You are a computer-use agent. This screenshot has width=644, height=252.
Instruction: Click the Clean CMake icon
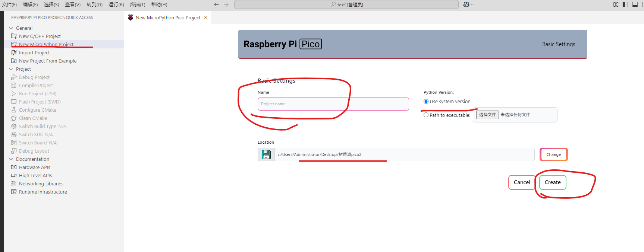click(x=14, y=118)
